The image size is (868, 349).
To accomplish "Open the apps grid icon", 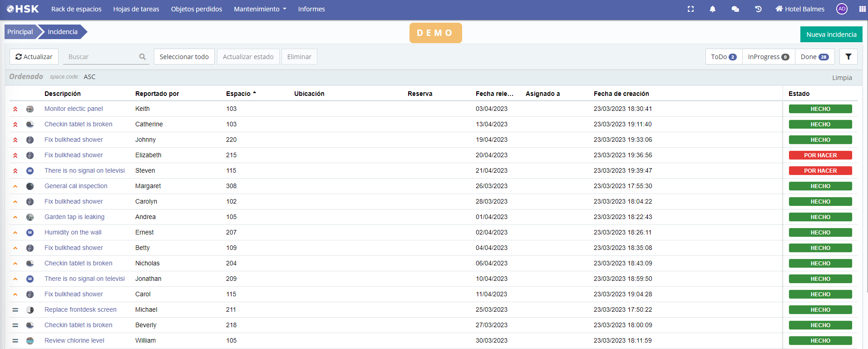I will pos(862,9).
